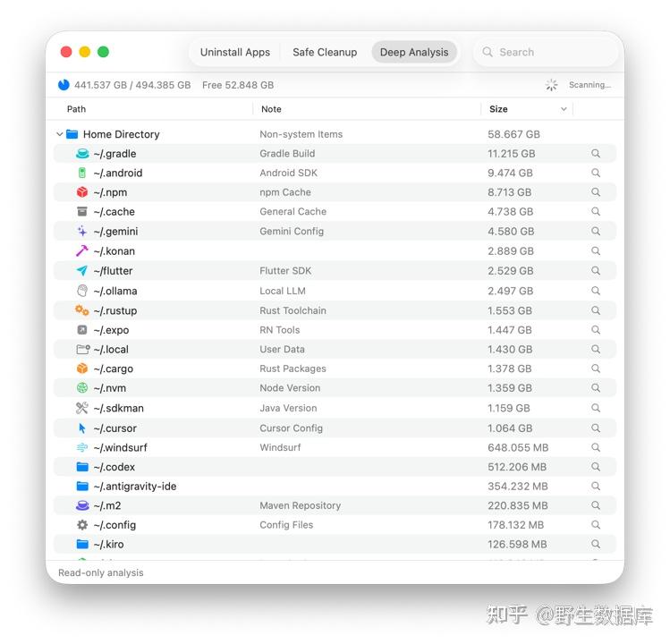
Task: Select the ~/.konan row
Action: click(x=335, y=250)
